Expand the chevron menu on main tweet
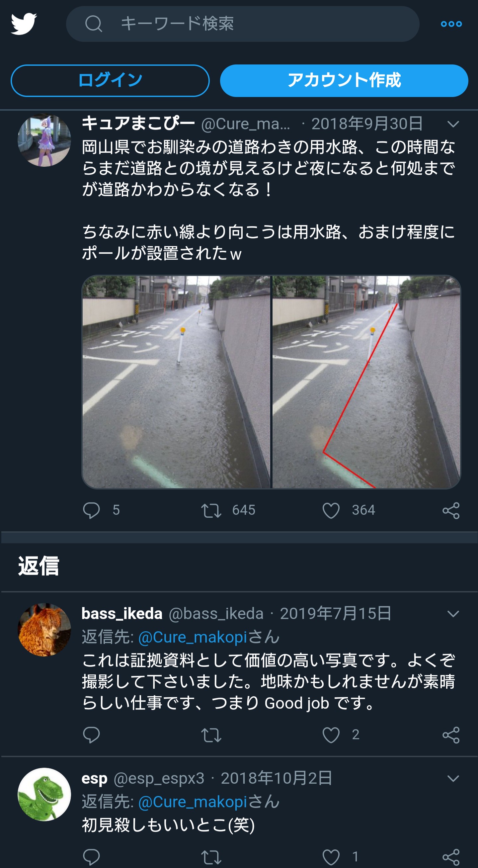Image resolution: width=478 pixels, height=868 pixels. click(453, 124)
